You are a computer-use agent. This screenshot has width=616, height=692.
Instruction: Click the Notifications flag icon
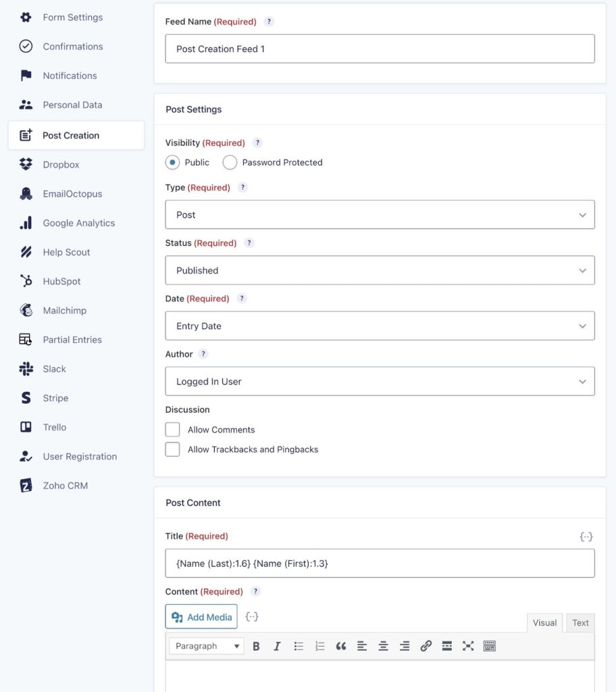(26, 76)
